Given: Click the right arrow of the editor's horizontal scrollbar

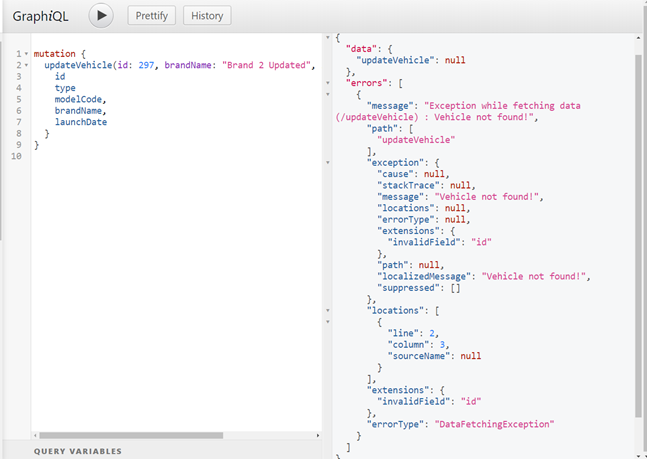Looking at the screenshot, I should coord(316,436).
